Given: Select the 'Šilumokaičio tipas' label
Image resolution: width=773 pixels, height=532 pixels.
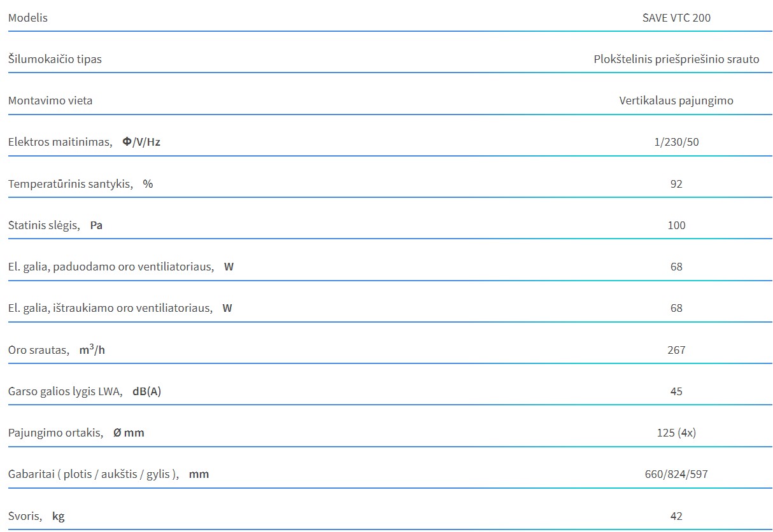Looking at the screenshot, I should 55,59.
